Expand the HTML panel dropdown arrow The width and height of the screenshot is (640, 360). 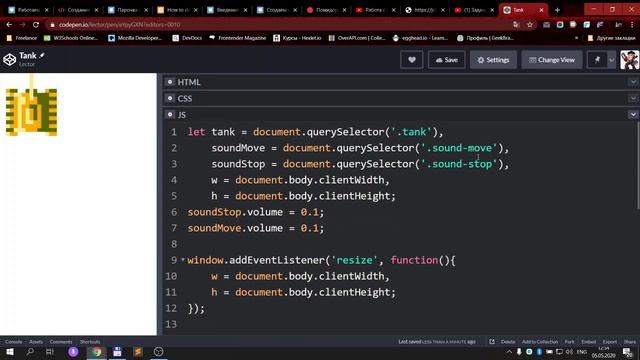click(x=633, y=82)
